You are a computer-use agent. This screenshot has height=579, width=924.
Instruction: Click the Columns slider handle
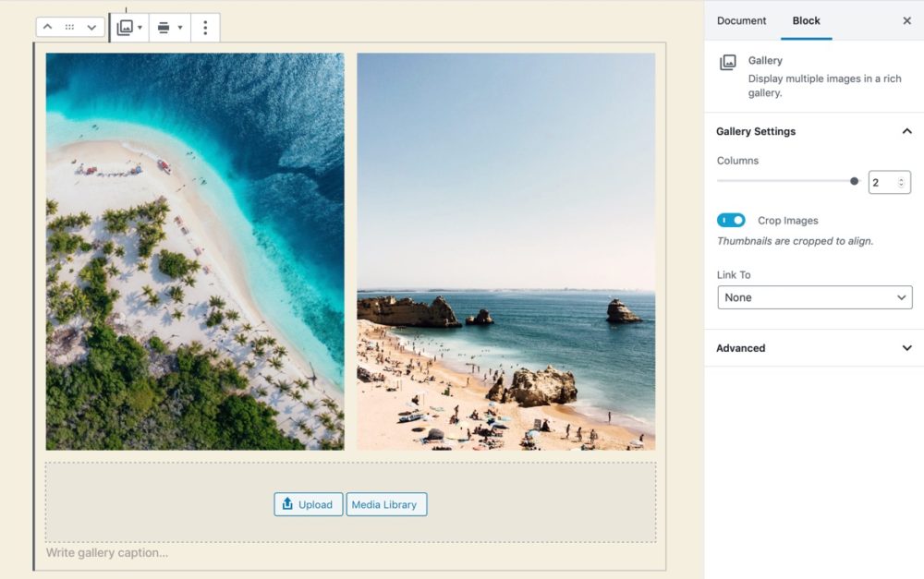(854, 182)
